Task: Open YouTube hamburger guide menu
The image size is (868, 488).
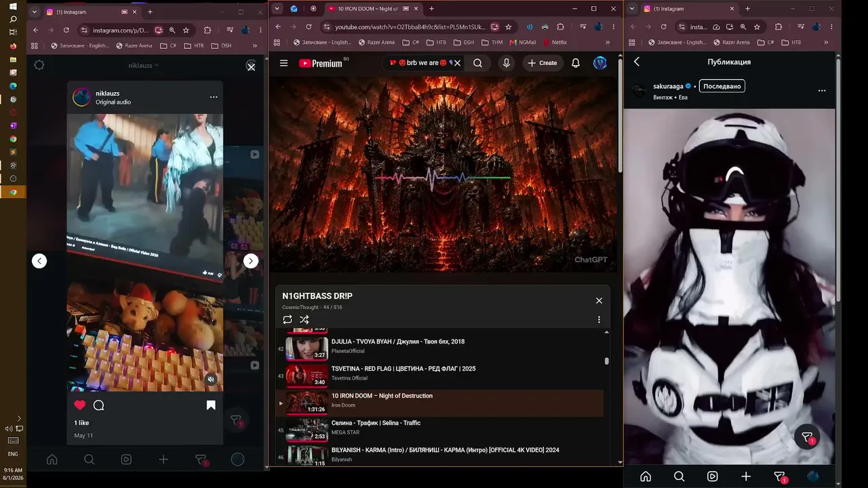Action: pos(283,63)
